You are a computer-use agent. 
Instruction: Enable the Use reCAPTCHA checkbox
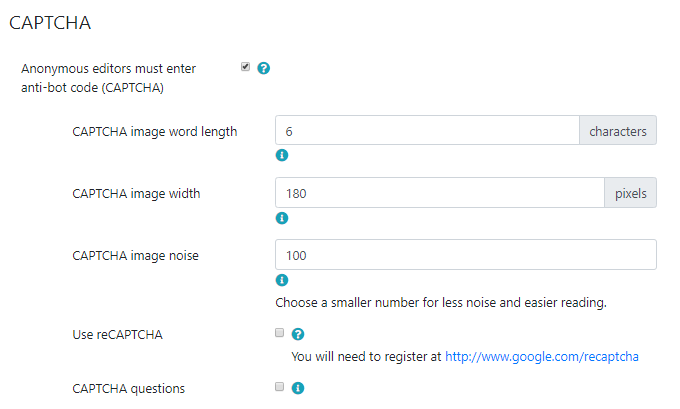click(280, 333)
